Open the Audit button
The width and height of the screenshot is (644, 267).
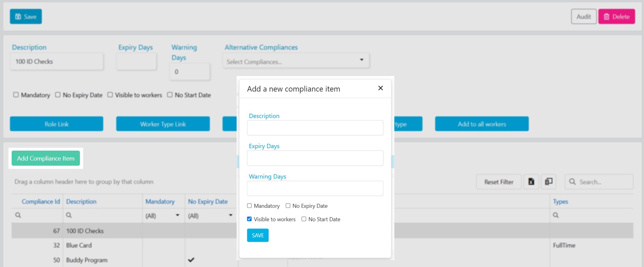(584, 16)
